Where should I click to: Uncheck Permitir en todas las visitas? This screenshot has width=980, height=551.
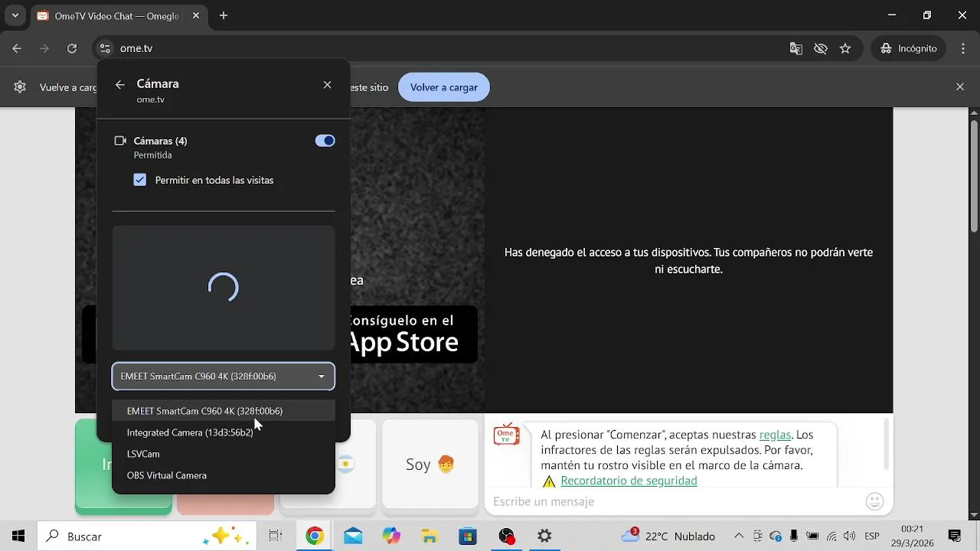(x=139, y=180)
